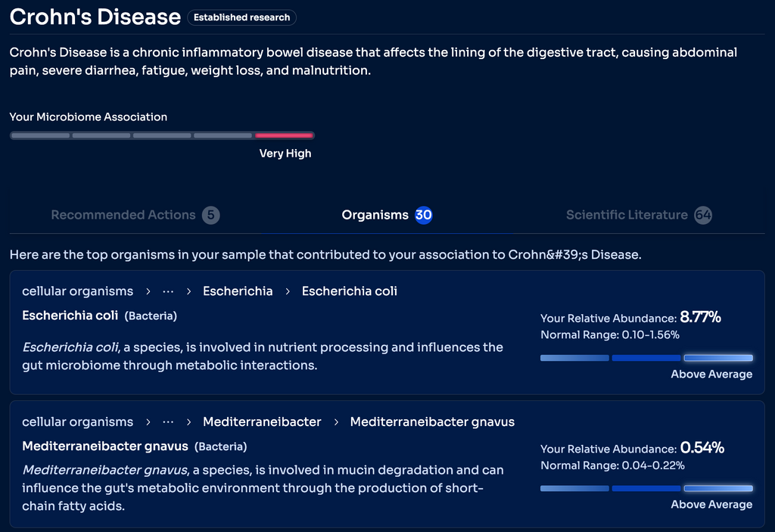The height and width of the screenshot is (532, 775).
Task: Click Escherichia genus breadcrumb link
Action: (238, 291)
